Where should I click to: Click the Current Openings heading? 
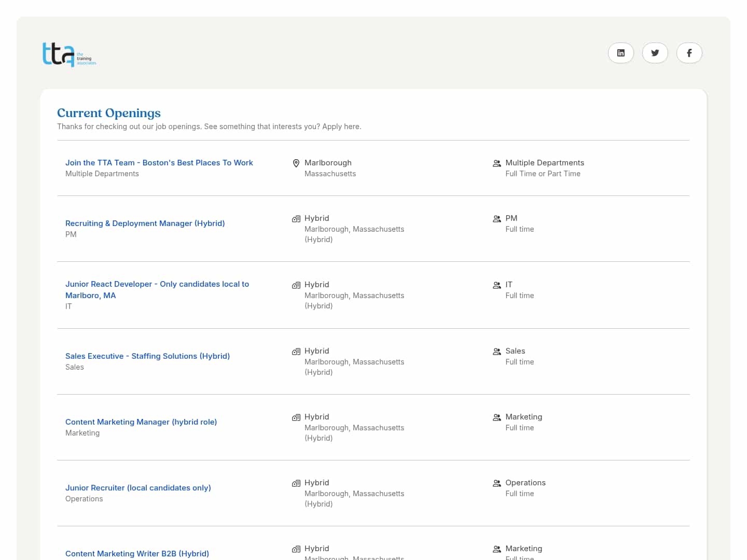click(109, 113)
